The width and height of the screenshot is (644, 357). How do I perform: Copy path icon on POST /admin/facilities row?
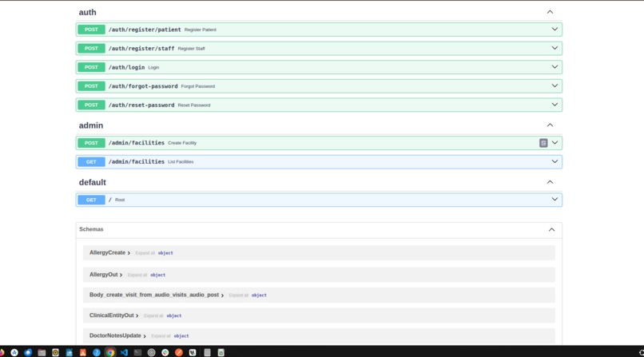543,143
